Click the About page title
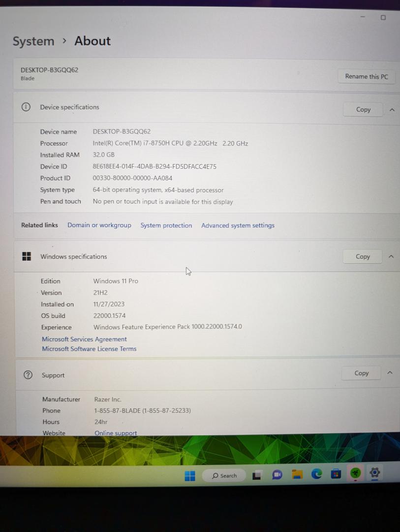Screen dimensions: 400x532 (x=92, y=41)
